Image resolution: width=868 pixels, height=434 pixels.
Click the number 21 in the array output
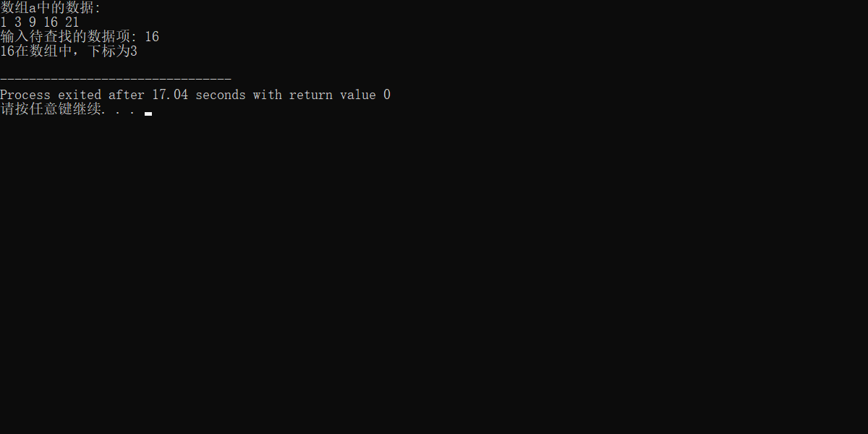[x=72, y=22]
